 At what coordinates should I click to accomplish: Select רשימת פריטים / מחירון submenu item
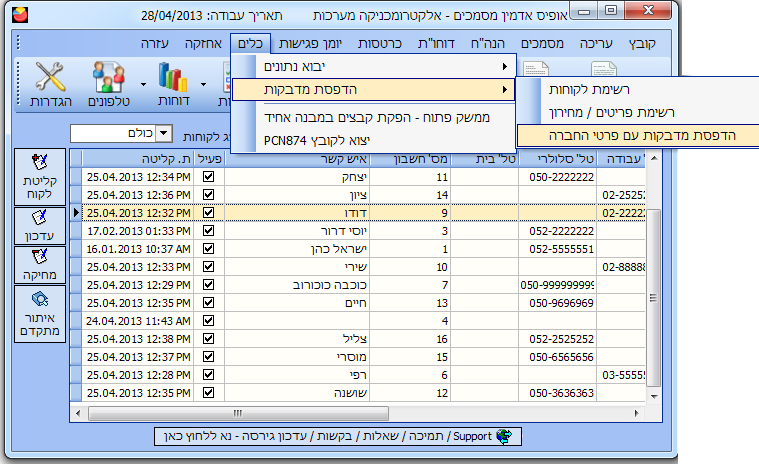tap(638, 112)
